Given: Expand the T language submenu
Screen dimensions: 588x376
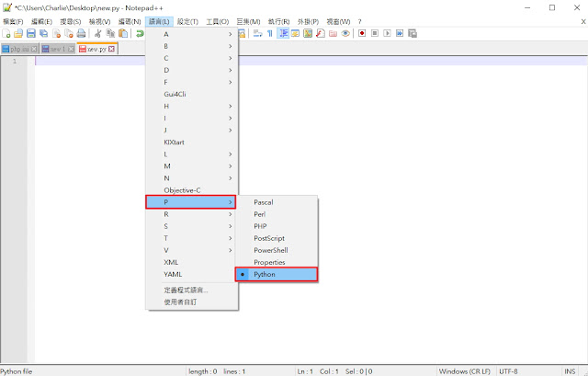Looking at the screenshot, I should [192, 238].
